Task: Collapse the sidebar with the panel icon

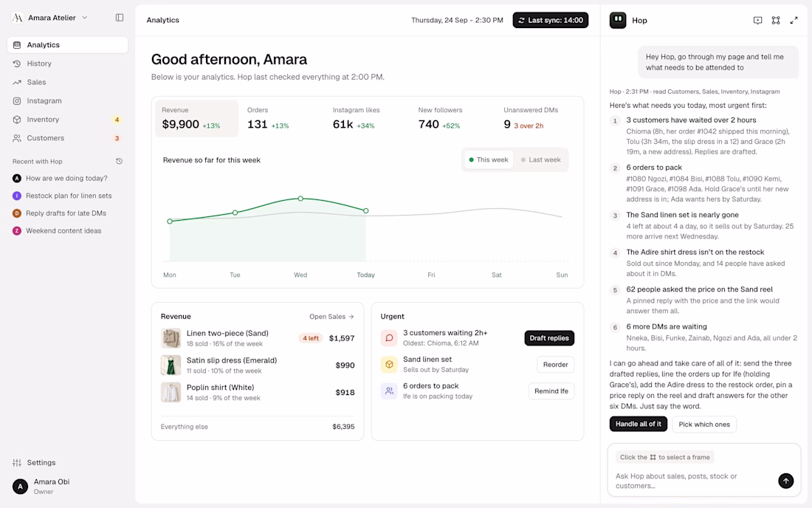Action: [x=120, y=18]
